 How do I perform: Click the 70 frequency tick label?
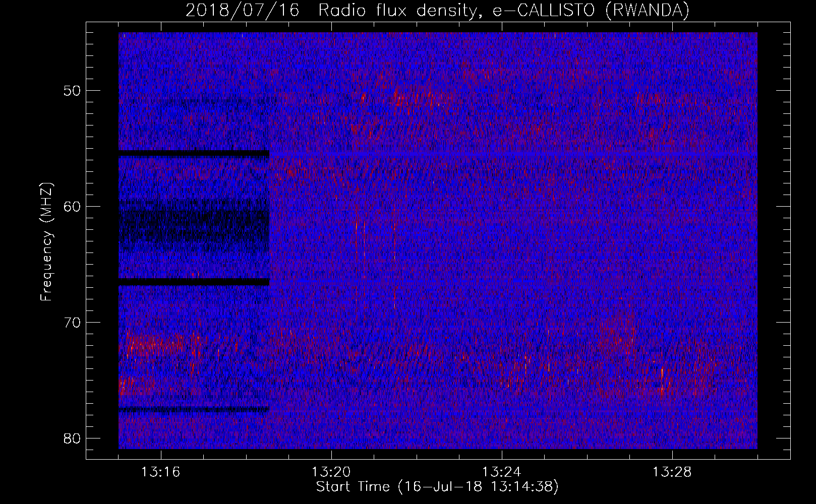click(73, 323)
